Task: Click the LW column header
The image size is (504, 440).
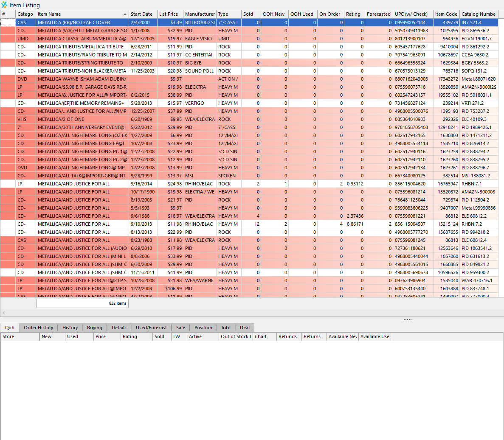Action: [x=179, y=336]
